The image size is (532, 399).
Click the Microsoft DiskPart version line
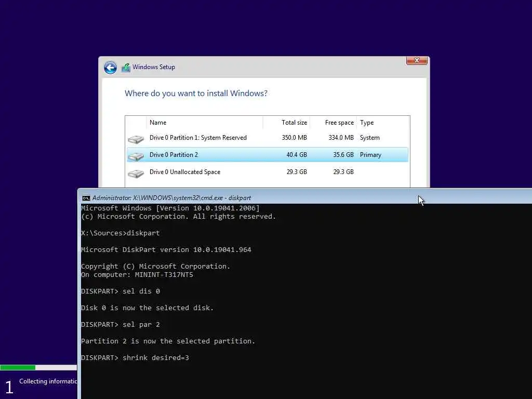(x=166, y=250)
